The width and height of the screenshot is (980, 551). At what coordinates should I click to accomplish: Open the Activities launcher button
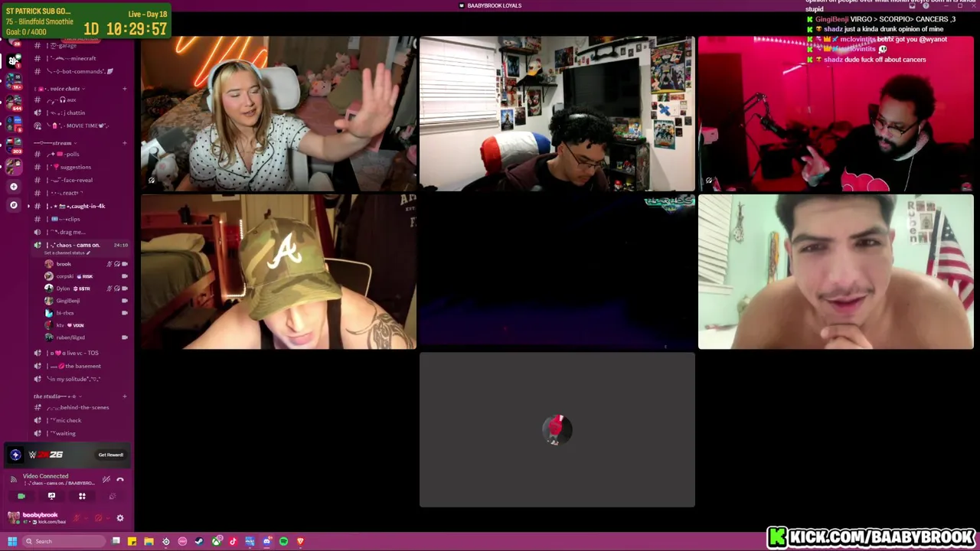(x=82, y=496)
